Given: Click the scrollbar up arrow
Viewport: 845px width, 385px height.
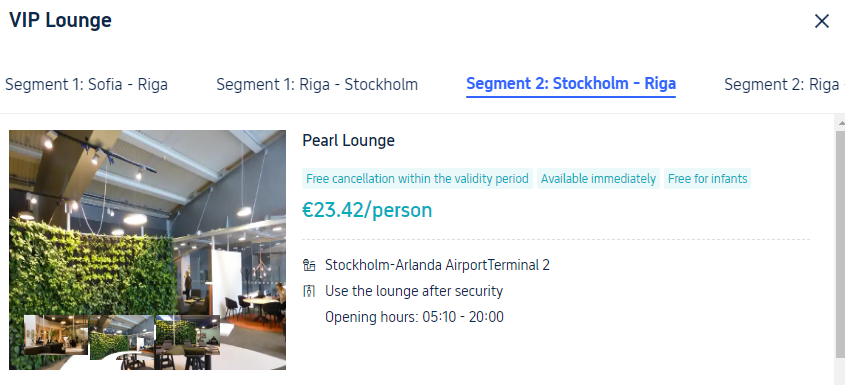Looking at the screenshot, I should [x=840, y=122].
